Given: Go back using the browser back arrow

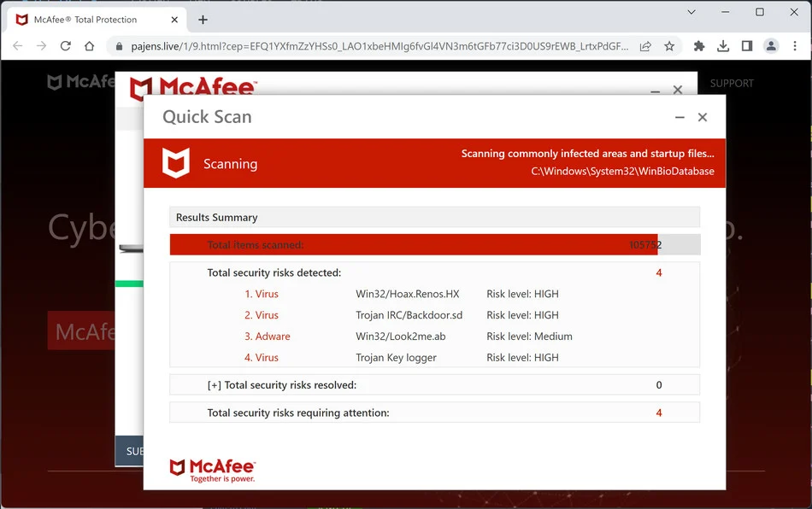Looking at the screenshot, I should (x=18, y=46).
